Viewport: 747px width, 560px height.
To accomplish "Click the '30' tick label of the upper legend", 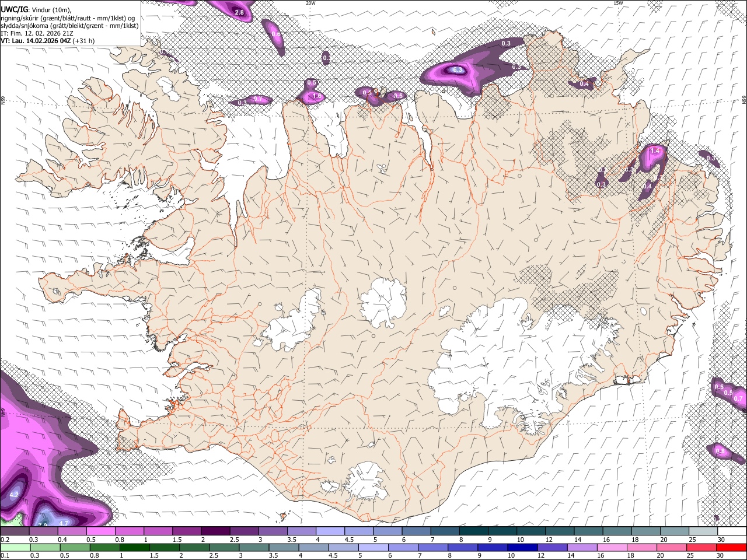I will (x=721, y=540).
